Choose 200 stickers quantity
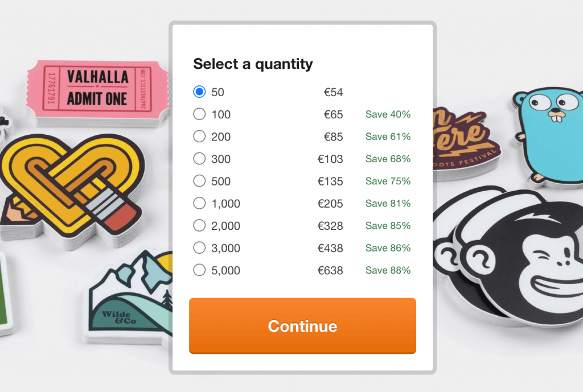This screenshot has width=583, height=392. click(x=199, y=137)
